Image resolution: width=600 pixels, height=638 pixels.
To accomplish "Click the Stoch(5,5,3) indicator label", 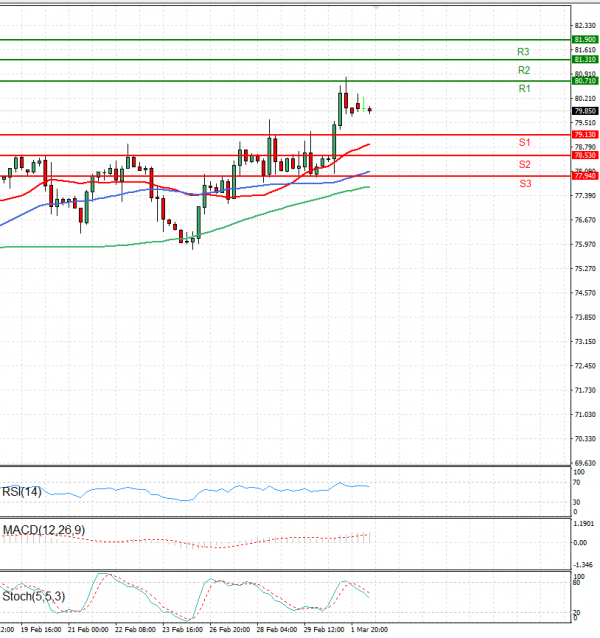I will coord(33,596).
